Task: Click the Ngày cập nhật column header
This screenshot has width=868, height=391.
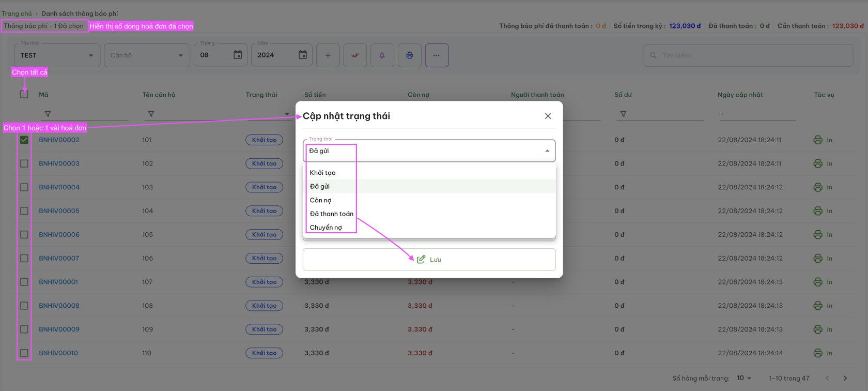Action: pos(740,95)
